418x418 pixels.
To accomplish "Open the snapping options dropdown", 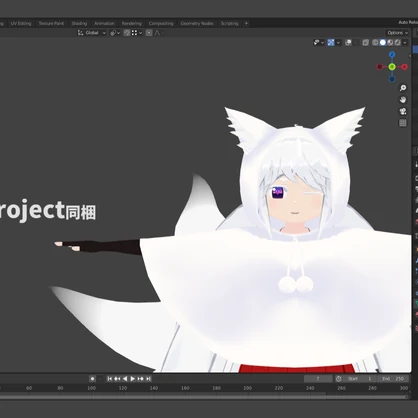I will pyautogui.click(x=137, y=33).
